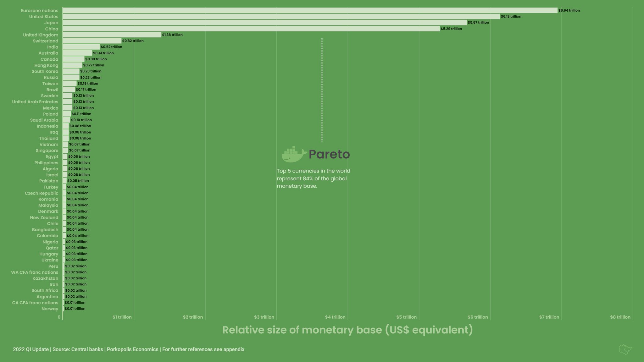Click the "$0.27 trillion" value label
Screen dimensions: 644x362
(94, 65)
